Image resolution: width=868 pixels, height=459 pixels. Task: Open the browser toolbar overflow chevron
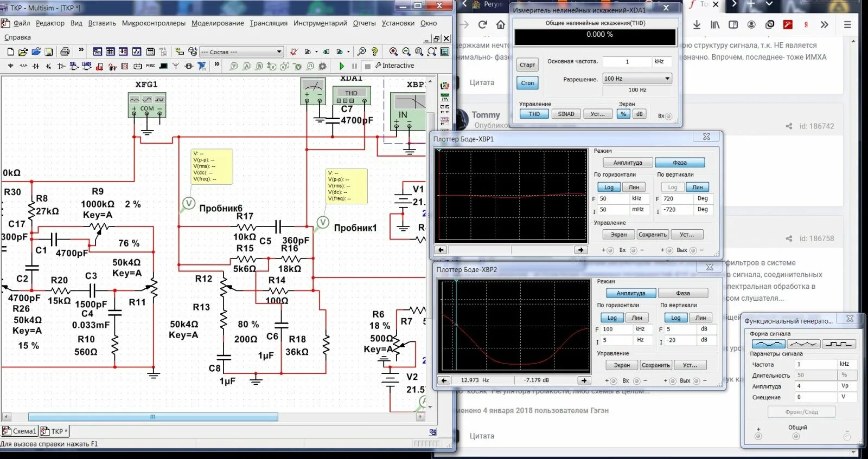pos(825,24)
